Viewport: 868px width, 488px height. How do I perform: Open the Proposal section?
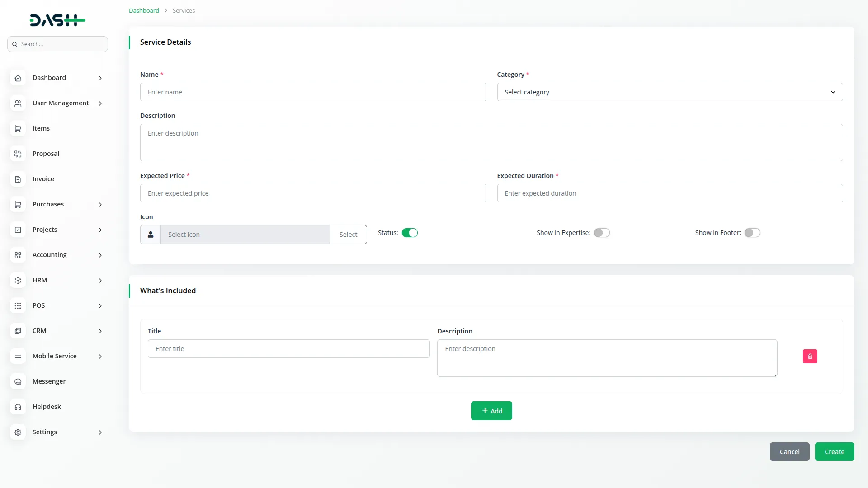pos(46,153)
